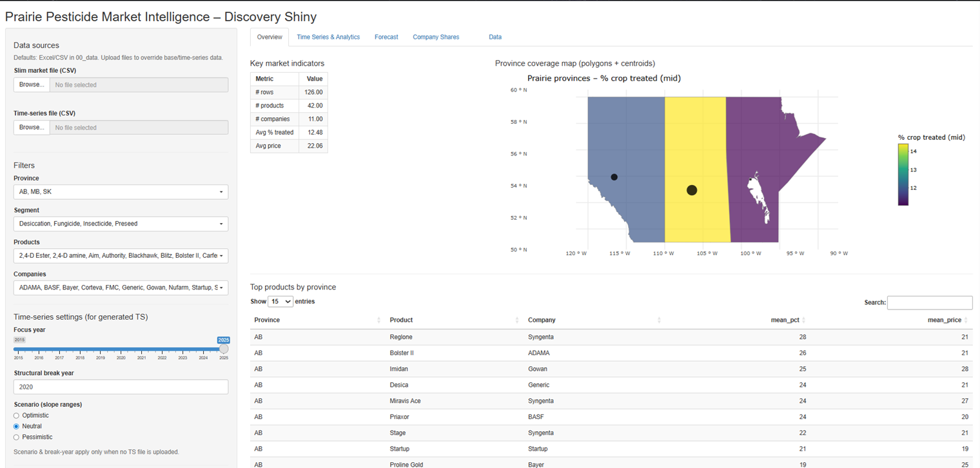Click the Alberta centroid dot on map
980x468 pixels.
click(614, 177)
